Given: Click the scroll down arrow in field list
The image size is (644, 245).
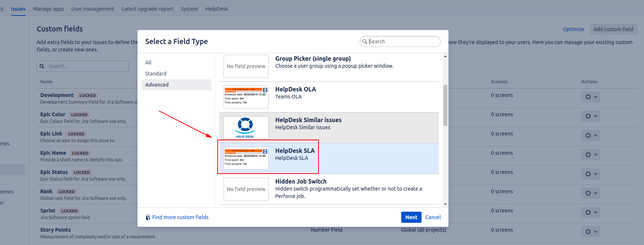Looking at the screenshot, I should click(445, 204).
